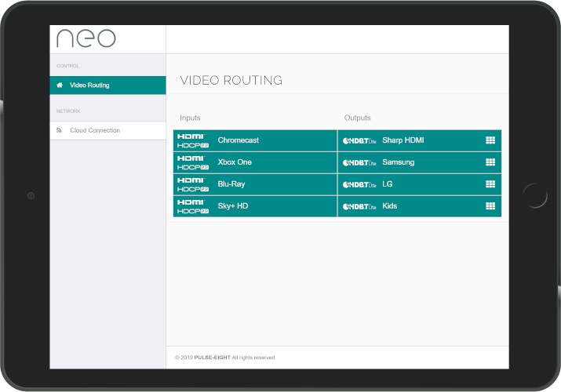Screen dimensions: 561x392
Task: Select the Sharp HDMI output
Action: coord(420,140)
